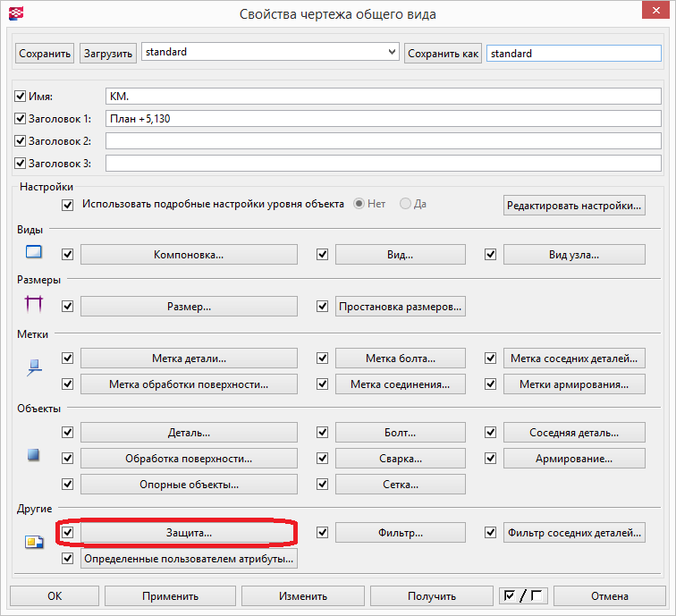Open Редактировать настройки

point(574,205)
